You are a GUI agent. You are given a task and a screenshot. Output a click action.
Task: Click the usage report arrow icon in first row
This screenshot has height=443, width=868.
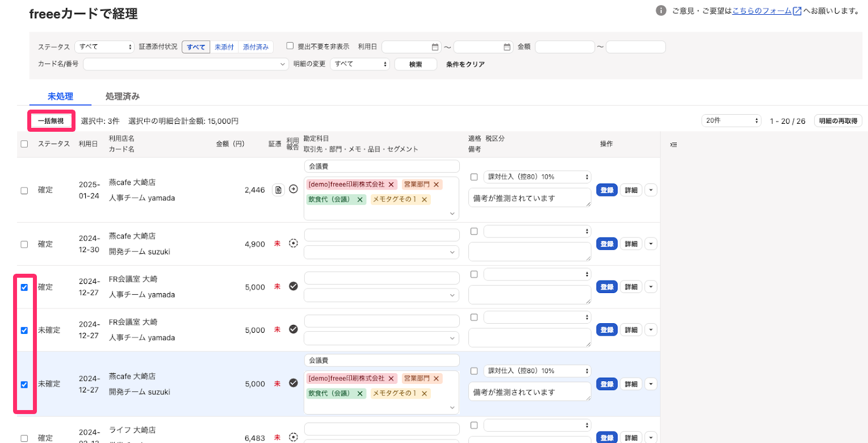point(293,190)
